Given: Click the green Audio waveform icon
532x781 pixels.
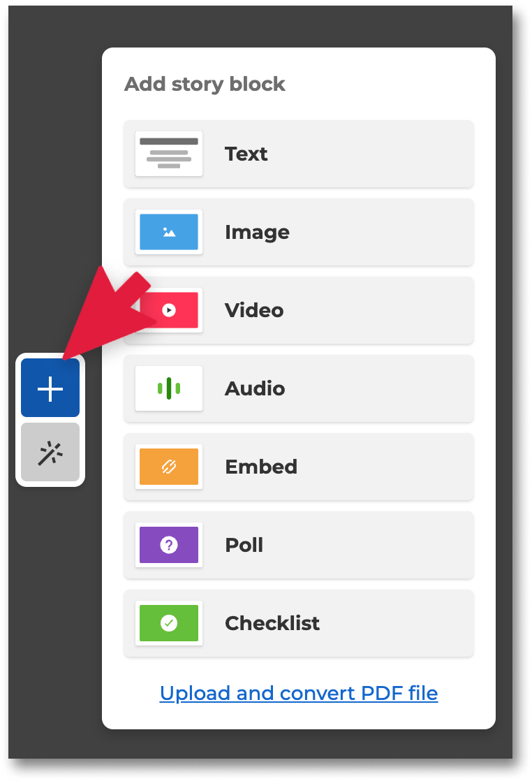Looking at the screenshot, I should click(x=169, y=388).
